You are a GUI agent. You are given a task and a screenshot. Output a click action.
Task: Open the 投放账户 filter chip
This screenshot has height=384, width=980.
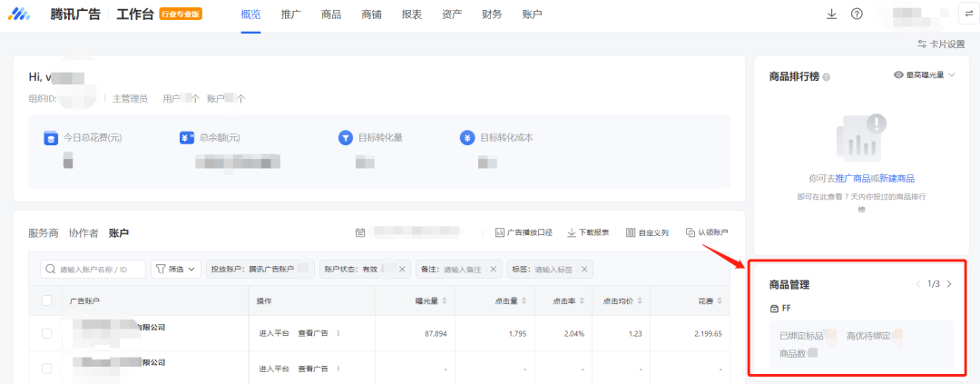point(260,270)
